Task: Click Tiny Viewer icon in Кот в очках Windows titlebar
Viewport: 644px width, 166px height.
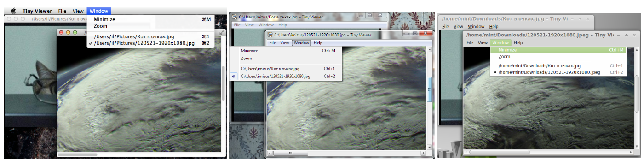Action: (235, 17)
